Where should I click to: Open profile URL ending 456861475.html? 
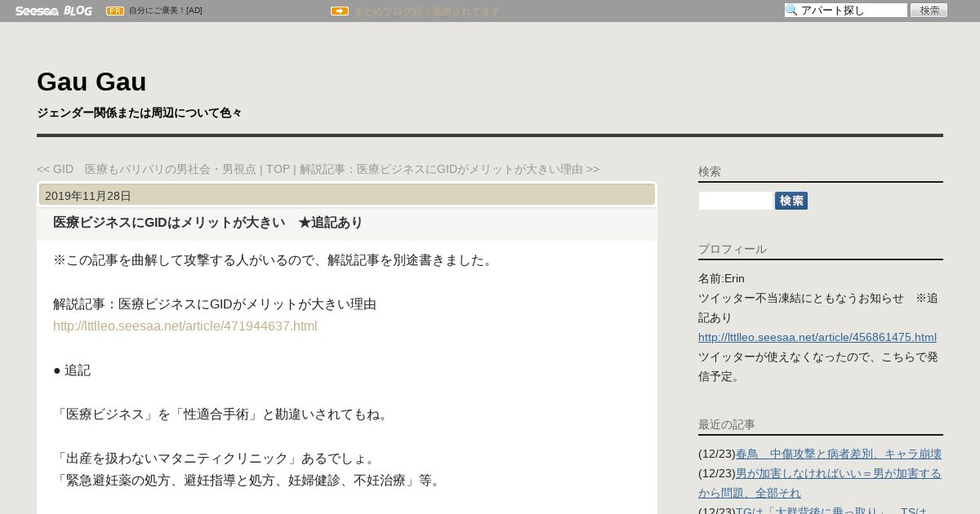pos(817,337)
